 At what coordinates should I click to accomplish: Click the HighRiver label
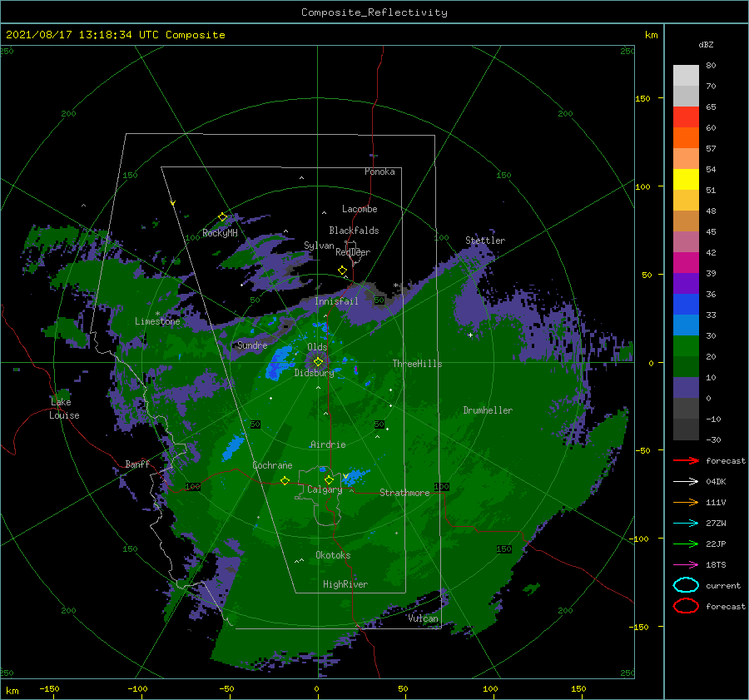pos(345,584)
